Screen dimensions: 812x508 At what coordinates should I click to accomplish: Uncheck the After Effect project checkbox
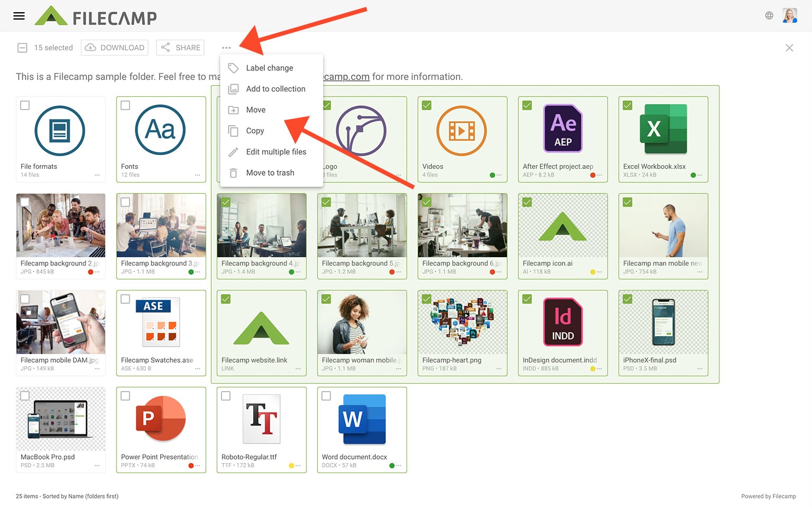click(527, 105)
